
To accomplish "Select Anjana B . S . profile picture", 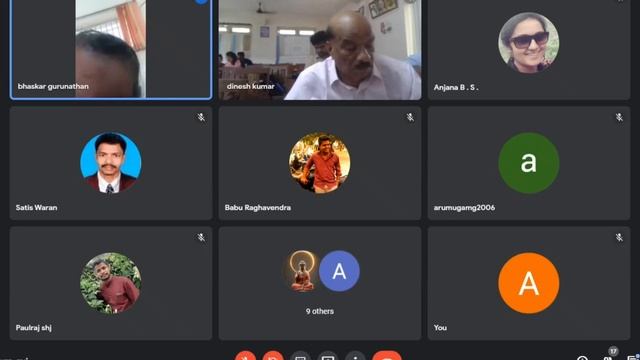I will [x=529, y=42].
